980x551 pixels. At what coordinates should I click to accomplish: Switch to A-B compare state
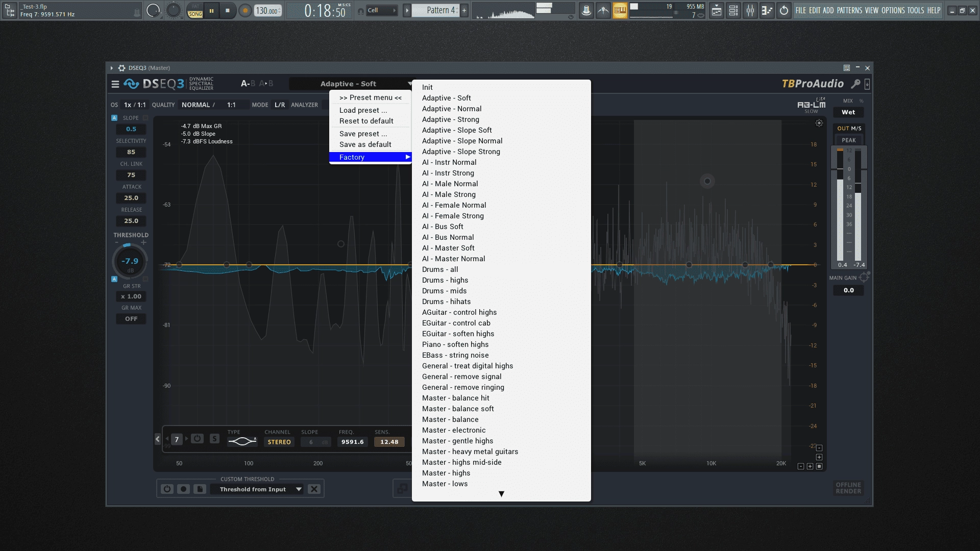[x=248, y=84]
